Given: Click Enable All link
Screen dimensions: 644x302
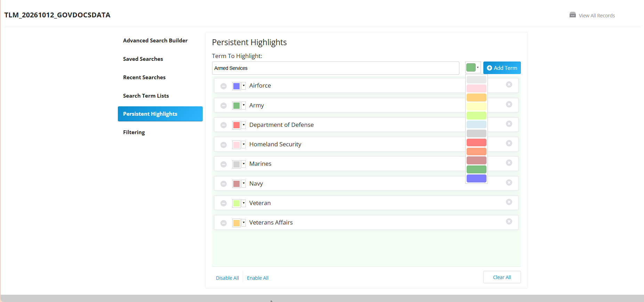Looking at the screenshot, I should 258,278.
